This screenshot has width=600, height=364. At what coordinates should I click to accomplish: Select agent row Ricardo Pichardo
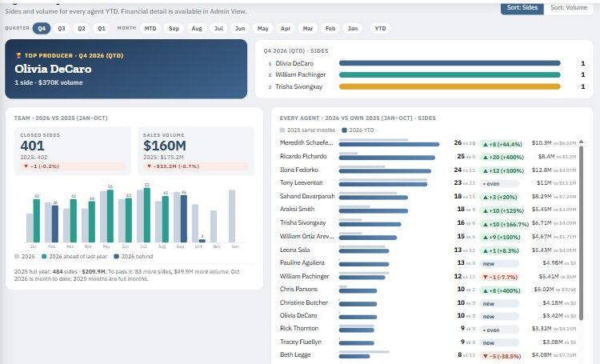click(428, 157)
